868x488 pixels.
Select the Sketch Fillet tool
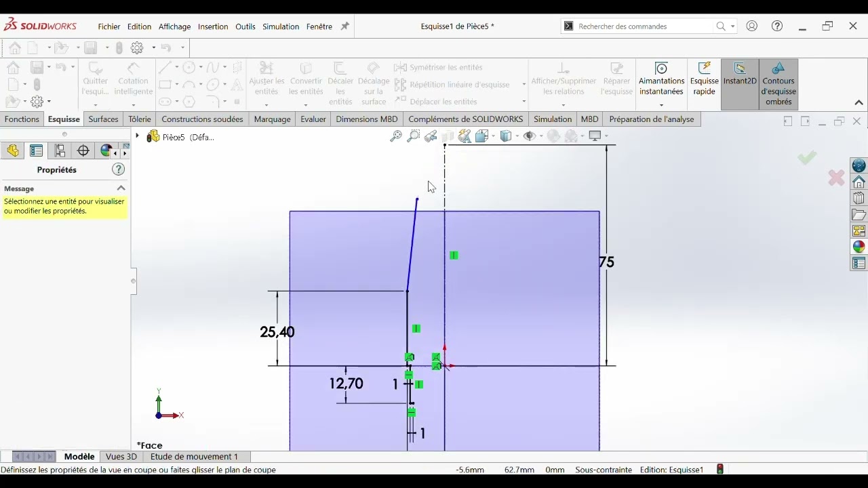pyautogui.click(x=212, y=102)
